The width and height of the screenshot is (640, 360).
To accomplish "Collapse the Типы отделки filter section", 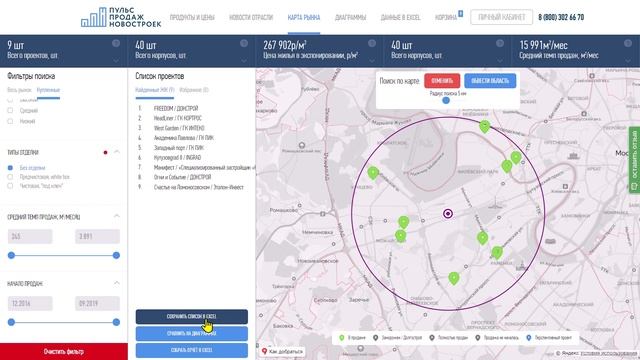I will 117,152.
